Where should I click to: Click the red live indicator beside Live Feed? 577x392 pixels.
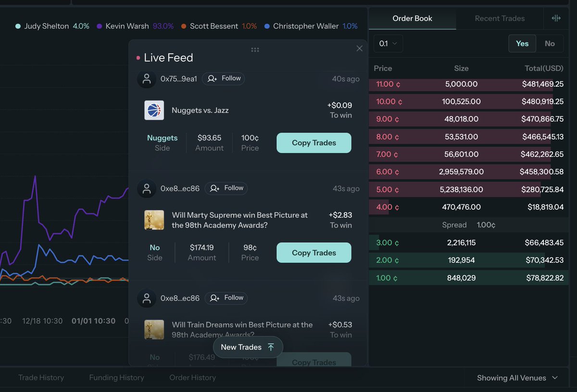(138, 57)
